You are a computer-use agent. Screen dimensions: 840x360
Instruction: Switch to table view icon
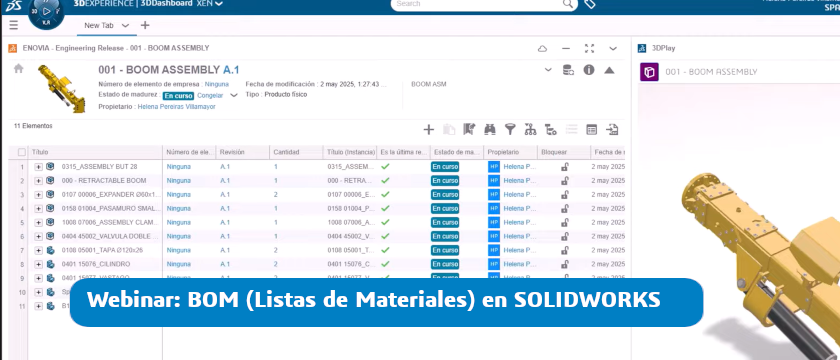pyautogui.click(x=591, y=129)
